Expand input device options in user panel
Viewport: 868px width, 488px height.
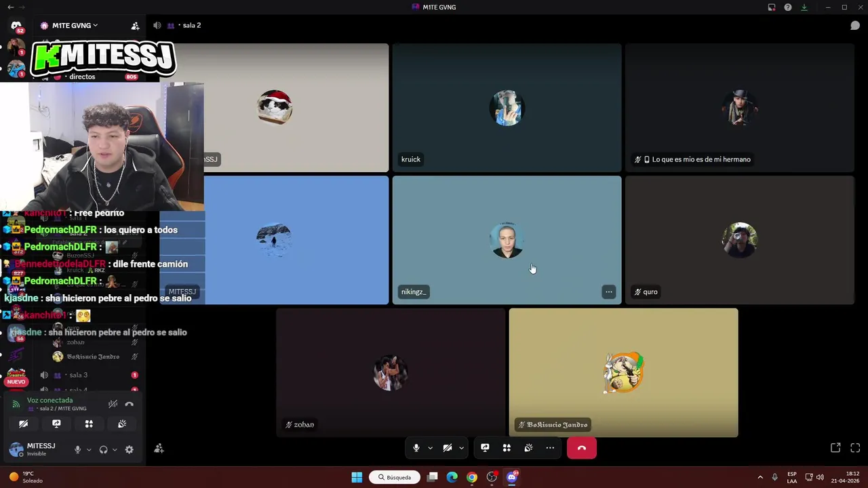coord(88,449)
